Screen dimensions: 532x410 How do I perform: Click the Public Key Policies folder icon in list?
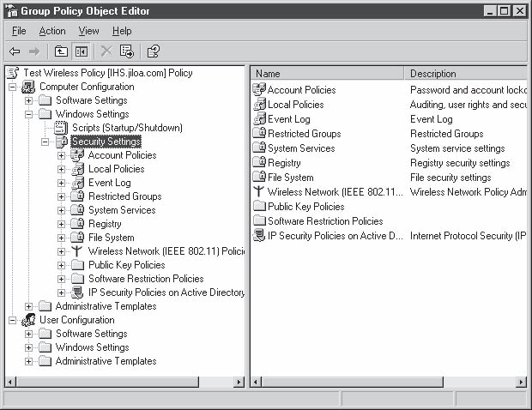point(259,206)
